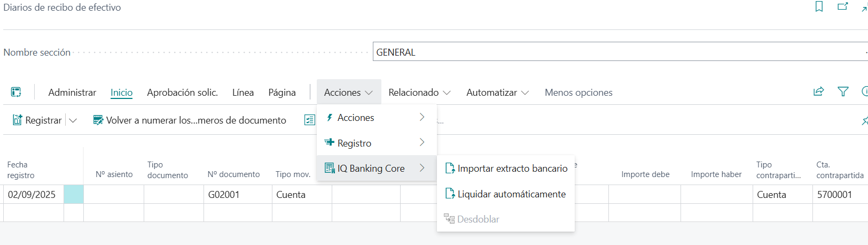Viewport: 868px width, 245px height.
Task: Click the Registrar button
Action: tap(37, 120)
